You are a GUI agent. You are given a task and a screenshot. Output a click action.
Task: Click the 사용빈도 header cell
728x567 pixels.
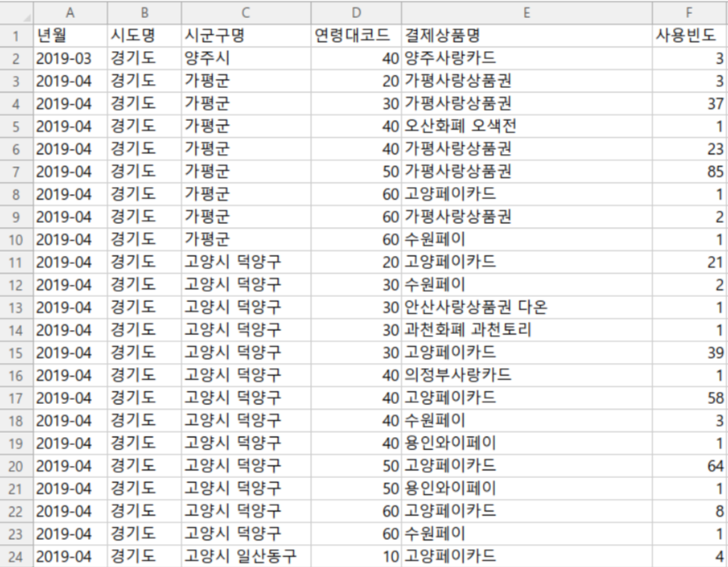coord(689,35)
